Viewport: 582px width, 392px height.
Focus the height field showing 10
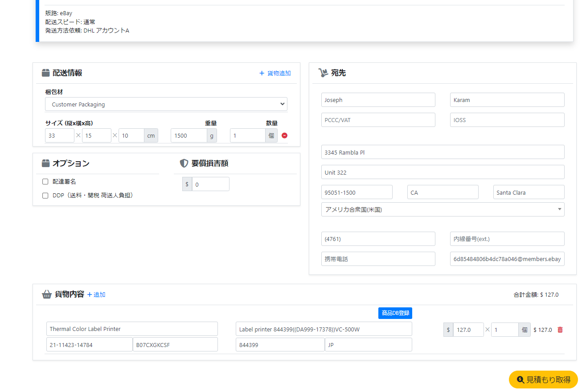tap(131, 135)
